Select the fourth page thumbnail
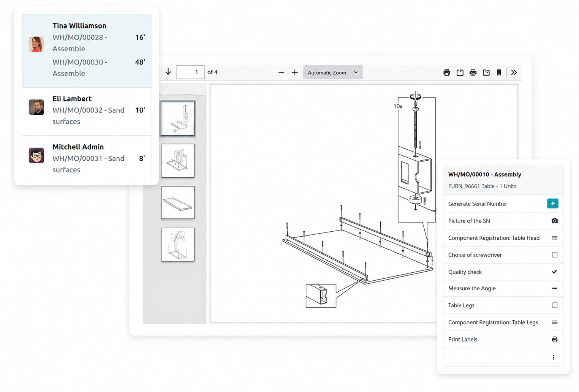This screenshot has height=392, width=579. click(x=177, y=245)
